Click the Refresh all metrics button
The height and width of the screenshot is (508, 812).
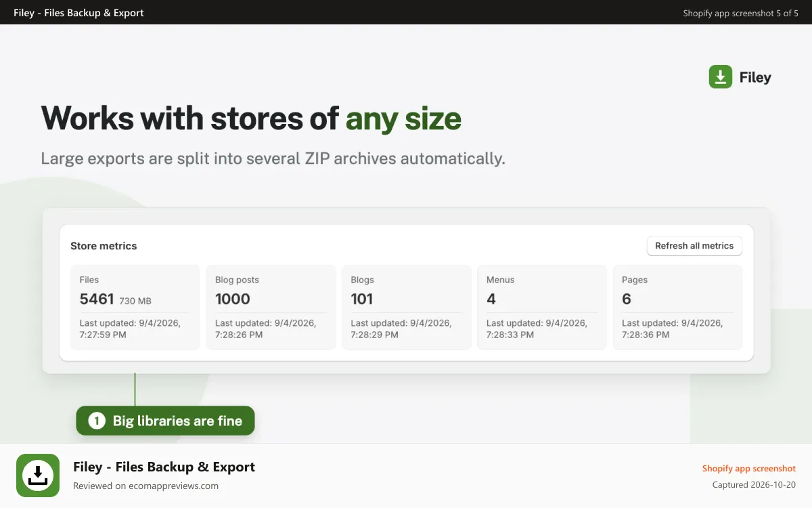[x=694, y=246]
